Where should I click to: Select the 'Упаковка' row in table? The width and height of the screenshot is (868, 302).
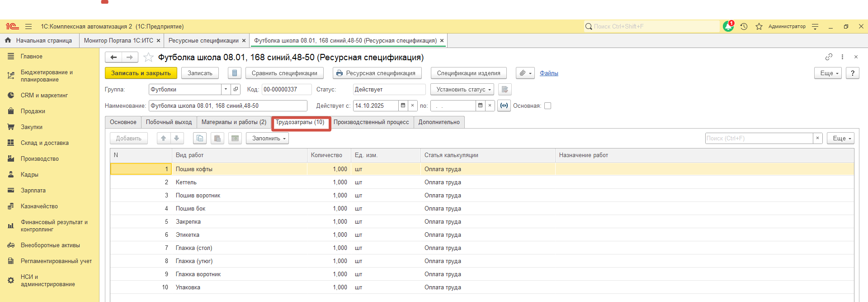188,288
